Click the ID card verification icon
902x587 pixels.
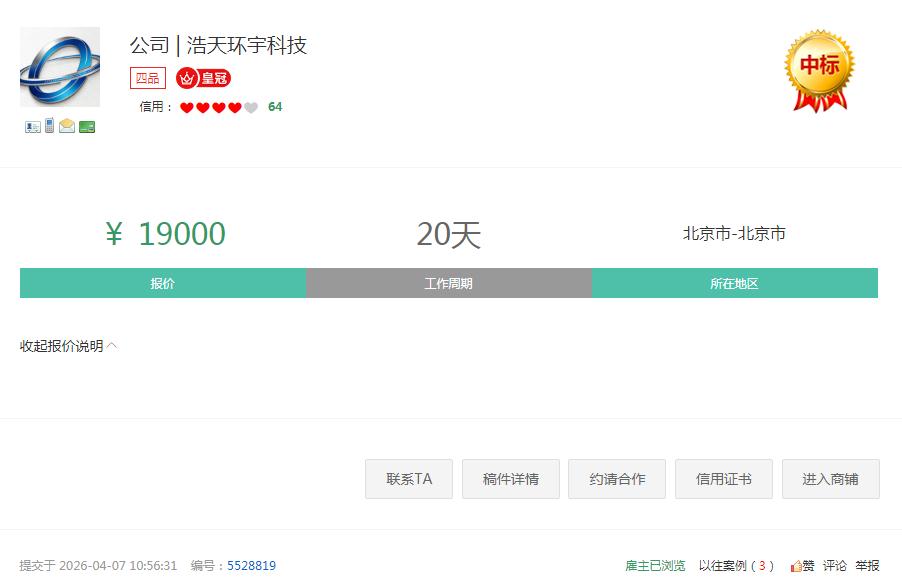[x=33, y=127]
